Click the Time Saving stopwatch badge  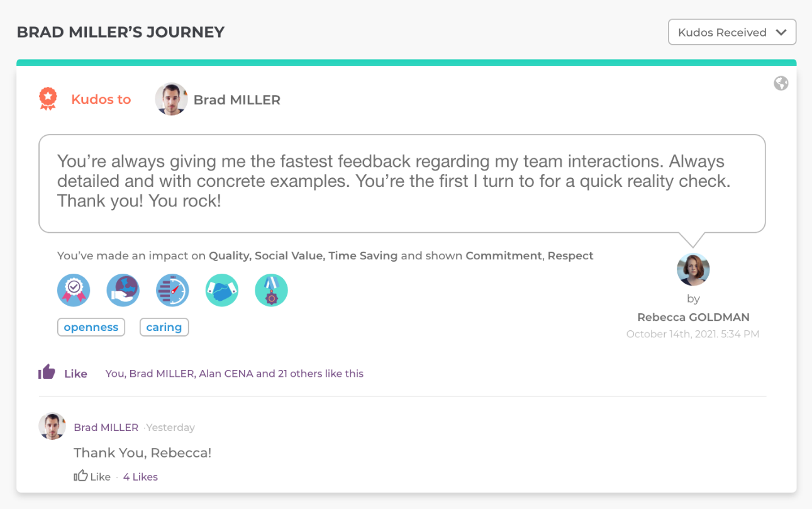click(172, 291)
